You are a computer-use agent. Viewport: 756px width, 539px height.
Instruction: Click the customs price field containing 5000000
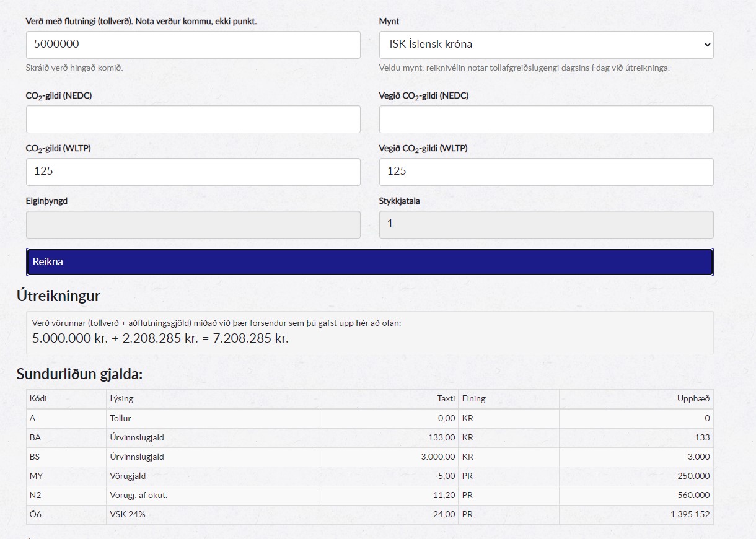(193, 45)
